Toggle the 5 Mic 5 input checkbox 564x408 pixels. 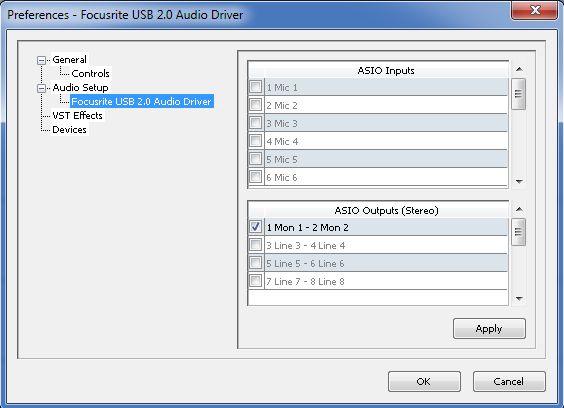(x=256, y=159)
